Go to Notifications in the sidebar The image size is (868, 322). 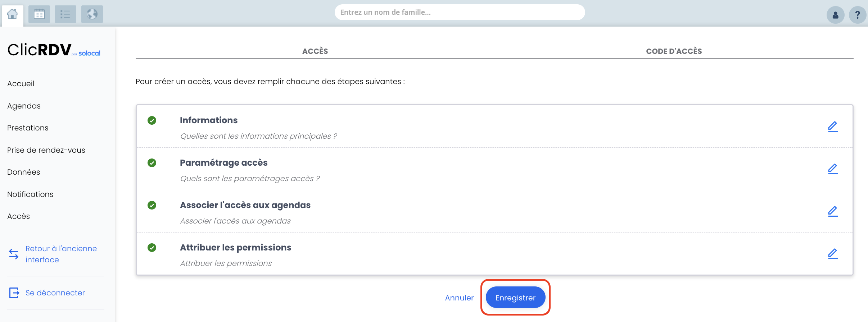pyautogui.click(x=30, y=194)
